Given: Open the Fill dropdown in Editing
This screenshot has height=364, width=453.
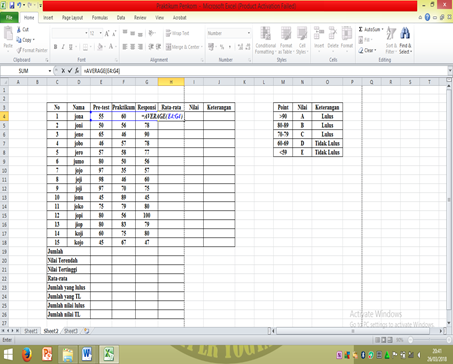Looking at the screenshot, I should point(365,40).
